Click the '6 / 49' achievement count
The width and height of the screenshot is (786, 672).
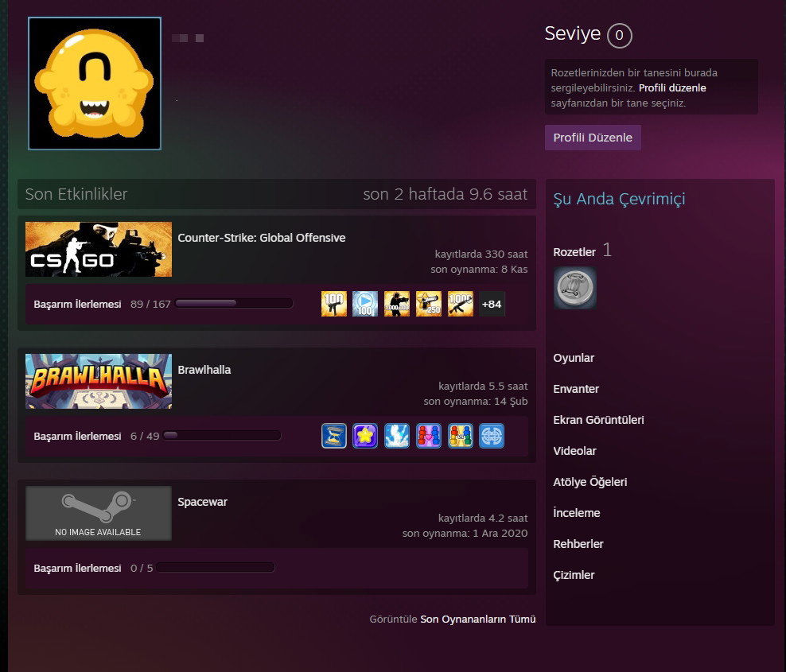[x=145, y=436]
